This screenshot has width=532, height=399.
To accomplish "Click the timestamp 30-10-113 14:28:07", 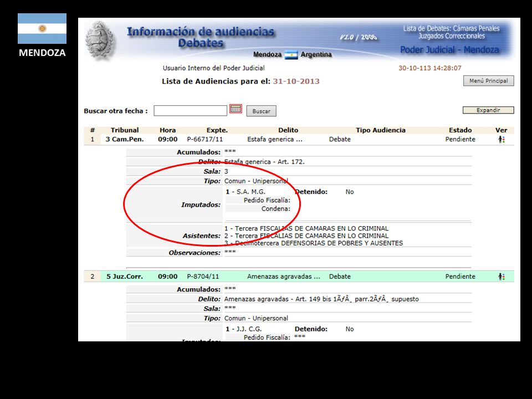I will coord(430,68).
